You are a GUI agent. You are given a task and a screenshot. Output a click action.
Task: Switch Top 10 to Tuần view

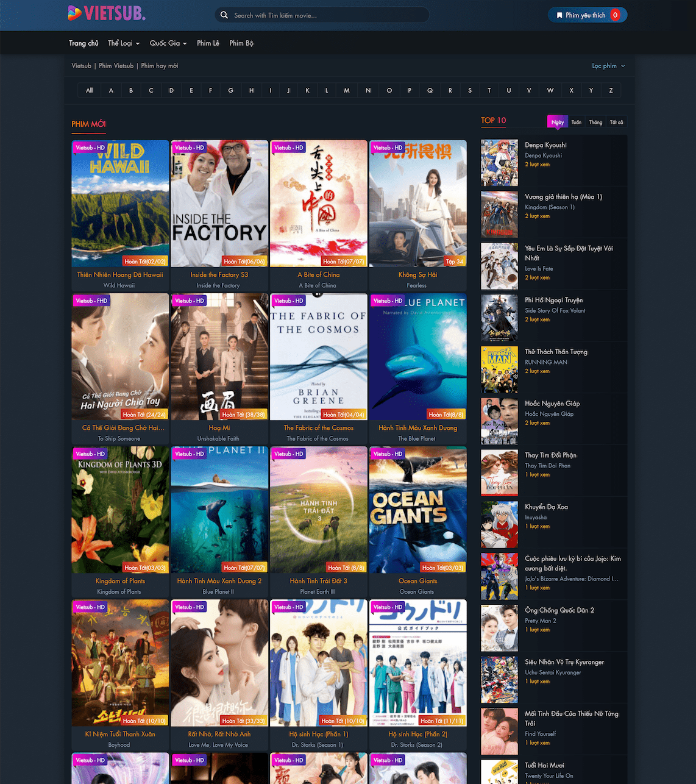[x=576, y=123]
